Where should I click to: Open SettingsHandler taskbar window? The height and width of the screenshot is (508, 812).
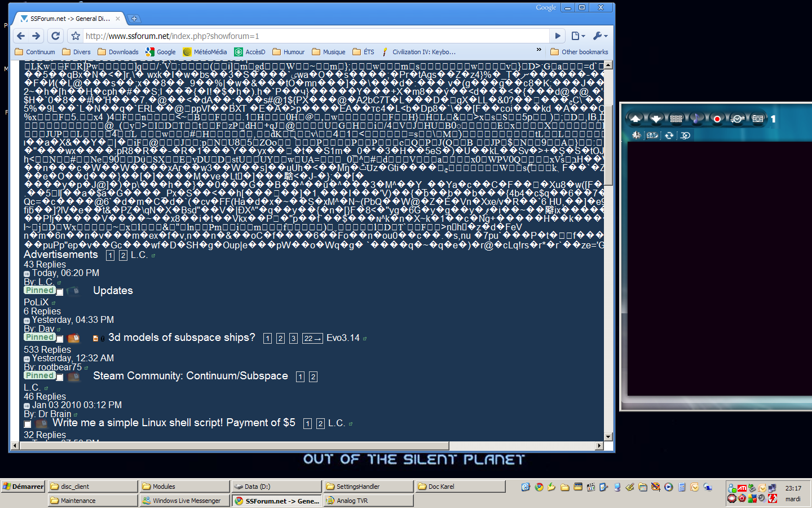point(369,487)
